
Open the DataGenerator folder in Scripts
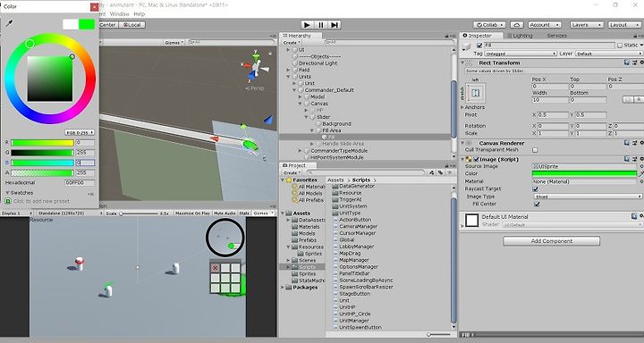click(x=357, y=186)
